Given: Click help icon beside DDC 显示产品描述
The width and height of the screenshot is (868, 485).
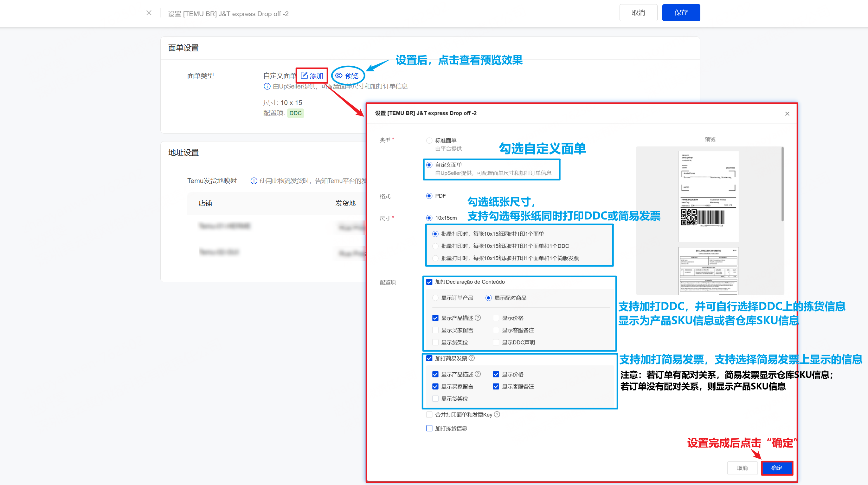Looking at the screenshot, I should 478,318.
